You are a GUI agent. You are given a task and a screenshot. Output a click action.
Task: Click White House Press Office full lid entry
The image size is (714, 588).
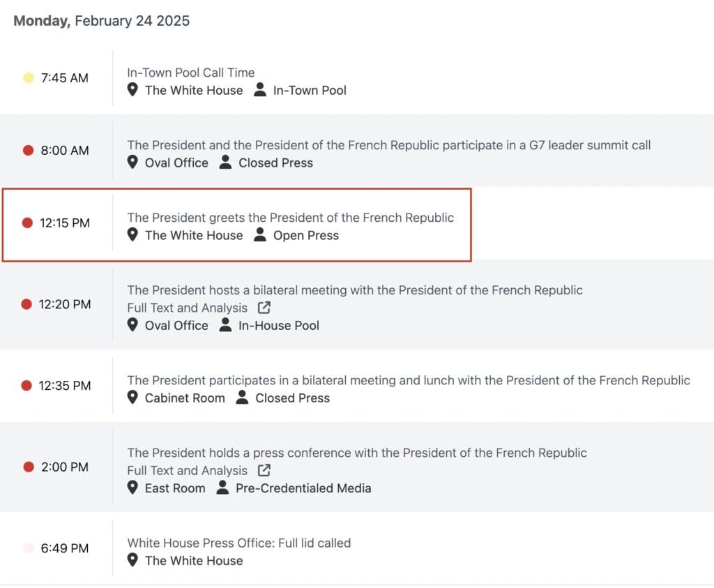click(239, 543)
